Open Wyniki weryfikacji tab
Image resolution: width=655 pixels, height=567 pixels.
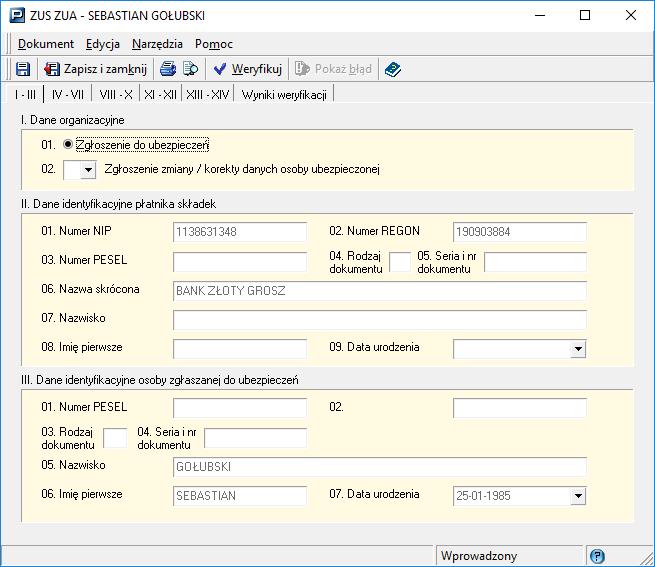(x=284, y=95)
